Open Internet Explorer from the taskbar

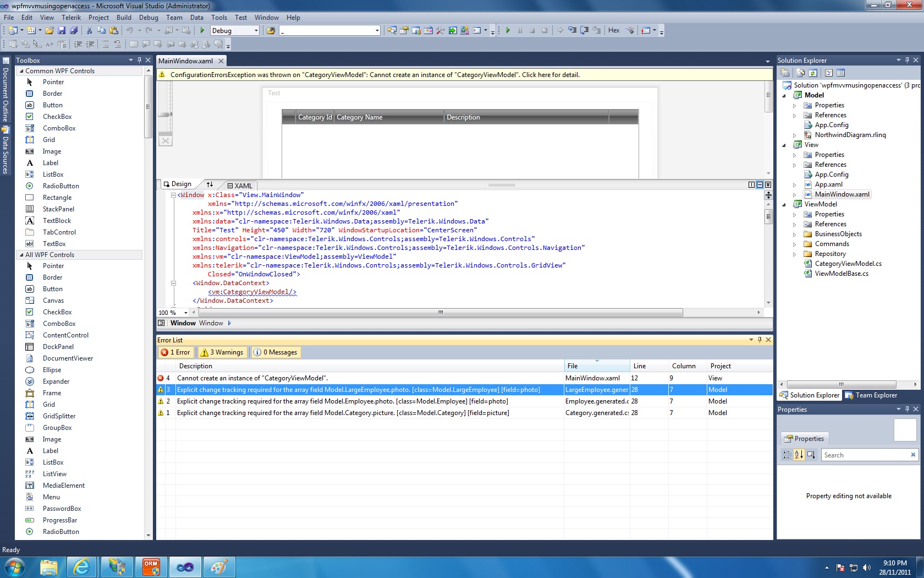tap(82, 566)
